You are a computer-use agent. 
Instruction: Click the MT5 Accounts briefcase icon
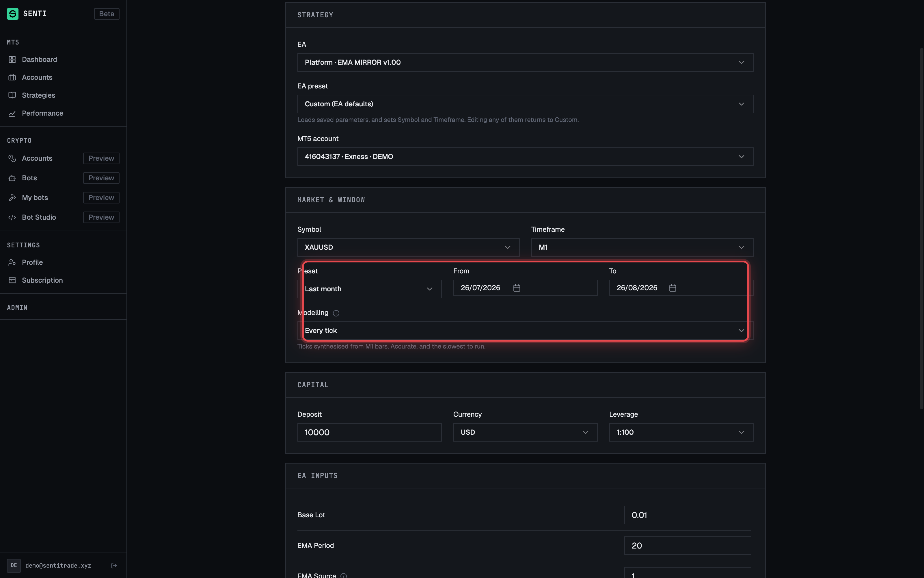coord(12,78)
